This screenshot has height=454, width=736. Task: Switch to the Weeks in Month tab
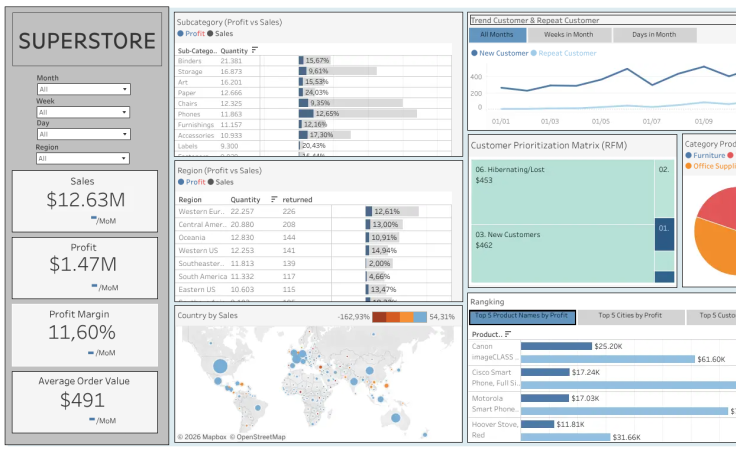coord(569,35)
